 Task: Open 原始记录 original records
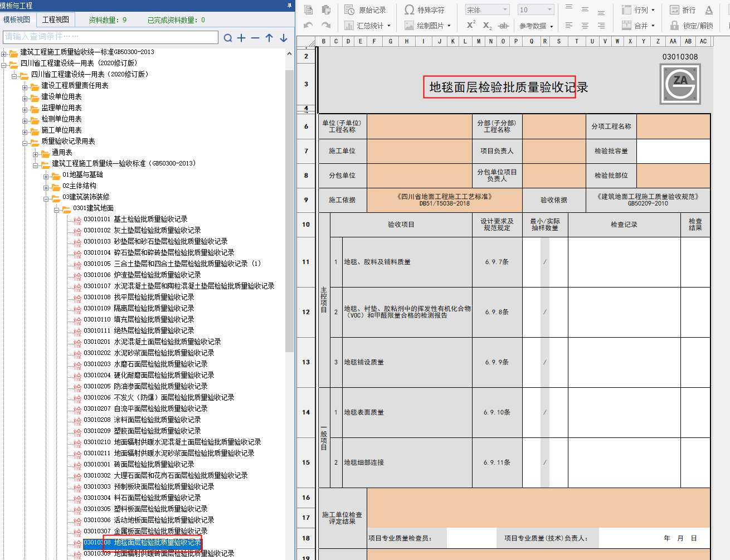[x=366, y=10]
